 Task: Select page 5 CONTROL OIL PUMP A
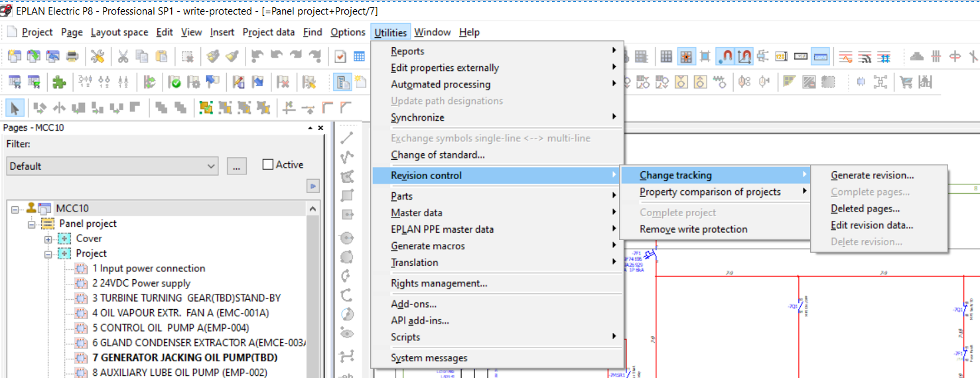point(170,328)
